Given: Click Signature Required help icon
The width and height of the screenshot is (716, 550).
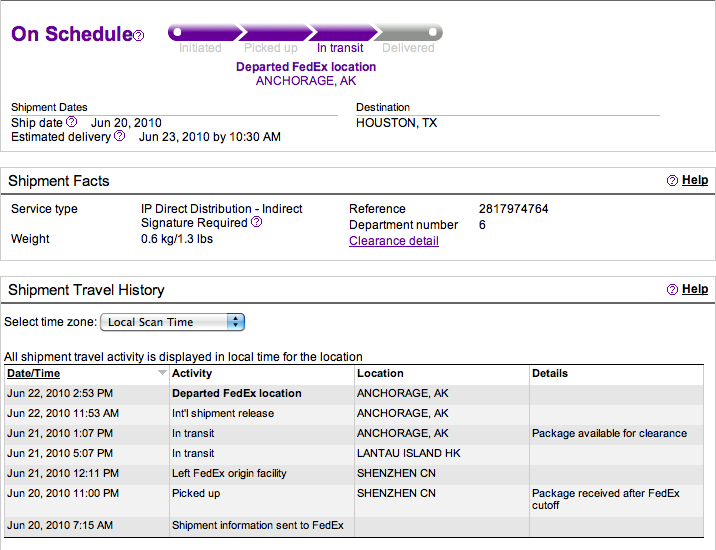Looking at the screenshot, I should (257, 222).
